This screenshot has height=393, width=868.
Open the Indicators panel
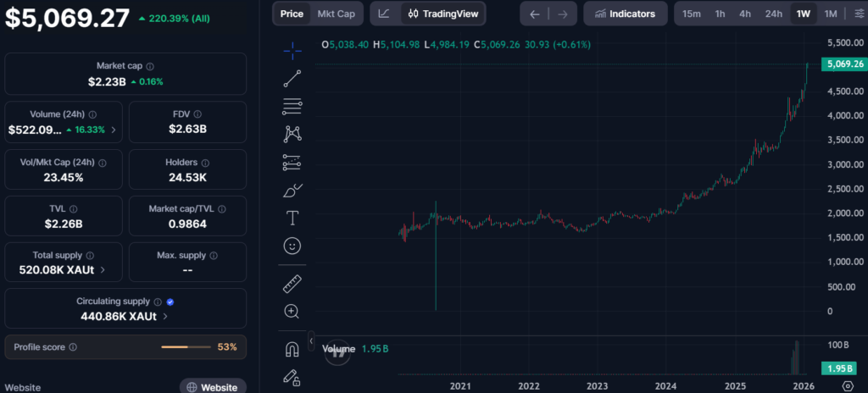[x=625, y=14]
